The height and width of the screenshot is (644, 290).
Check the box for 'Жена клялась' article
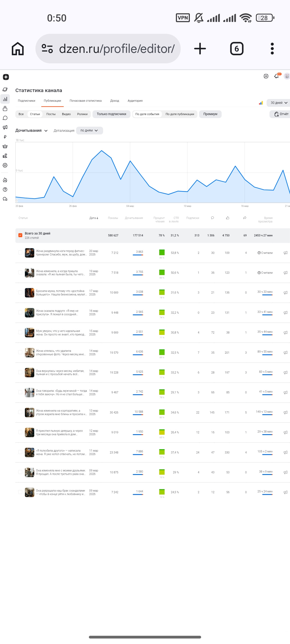[x=20, y=352]
